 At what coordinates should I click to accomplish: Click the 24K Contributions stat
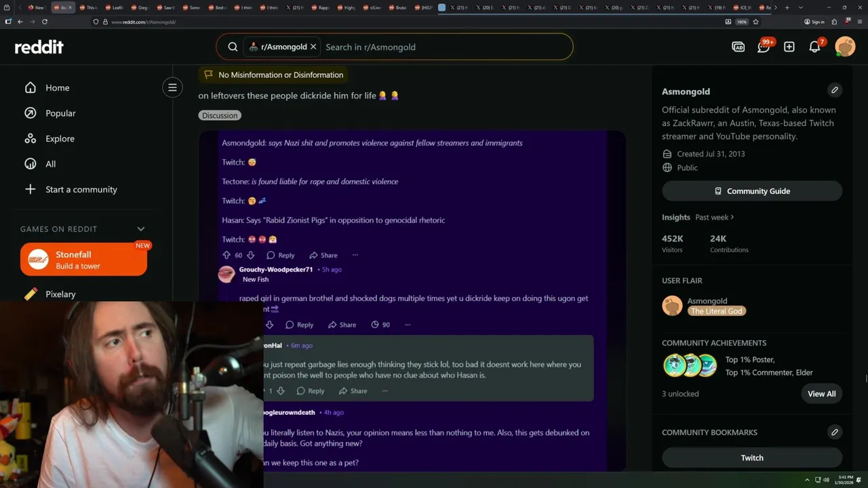click(x=729, y=243)
